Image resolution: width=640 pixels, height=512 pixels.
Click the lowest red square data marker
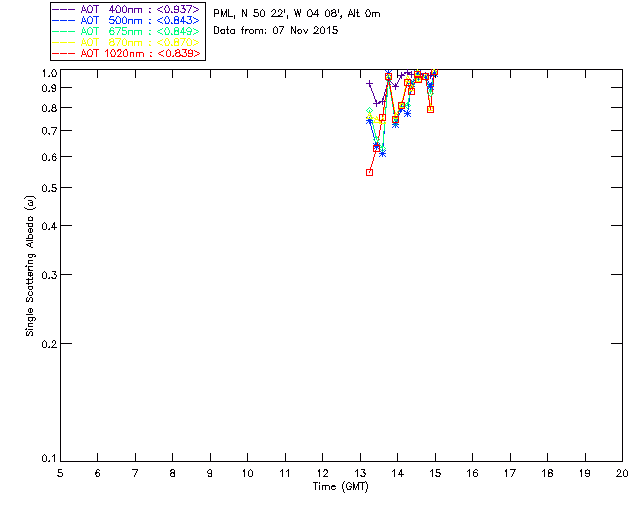(369, 172)
